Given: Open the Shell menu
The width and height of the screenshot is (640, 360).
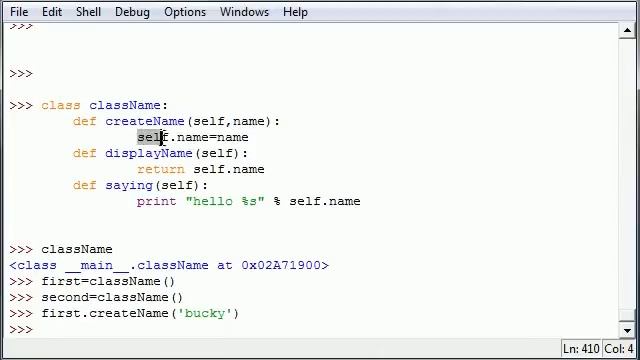Looking at the screenshot, I should [x=88, y=12].
